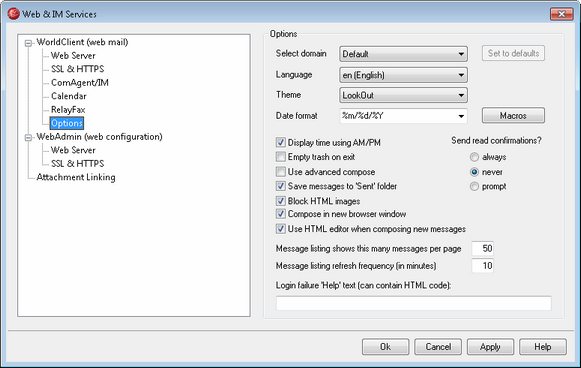This screenshot has width=581, height=368.
Task: Select RelayFax under WorldClient
Action: [68, 110]
